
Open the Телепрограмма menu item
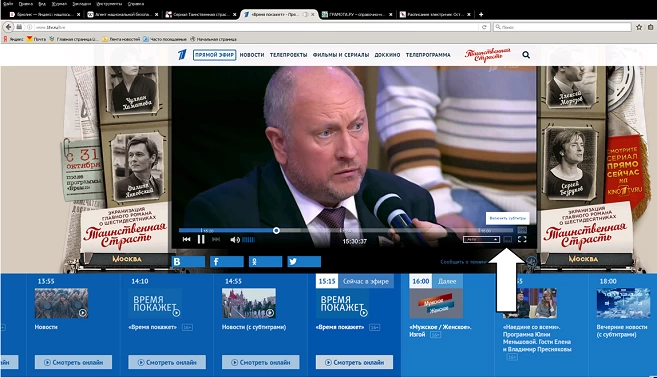coord(428,55)
